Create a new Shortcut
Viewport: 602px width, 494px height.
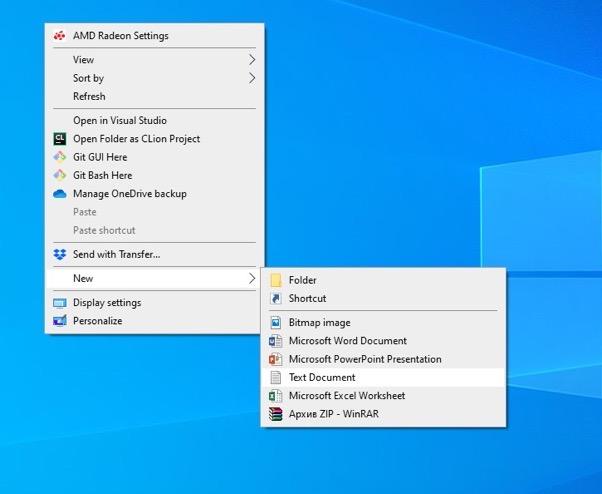click(x=383, y=298)
